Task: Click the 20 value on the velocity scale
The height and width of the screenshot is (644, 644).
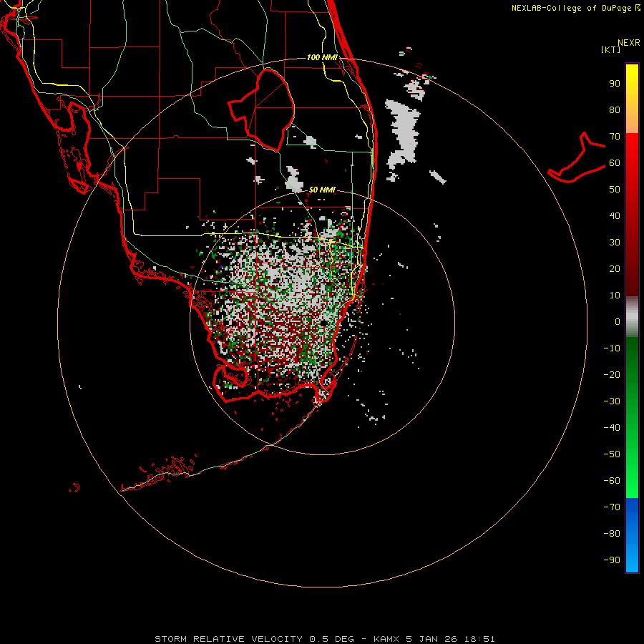Action: tap(615, 268)
